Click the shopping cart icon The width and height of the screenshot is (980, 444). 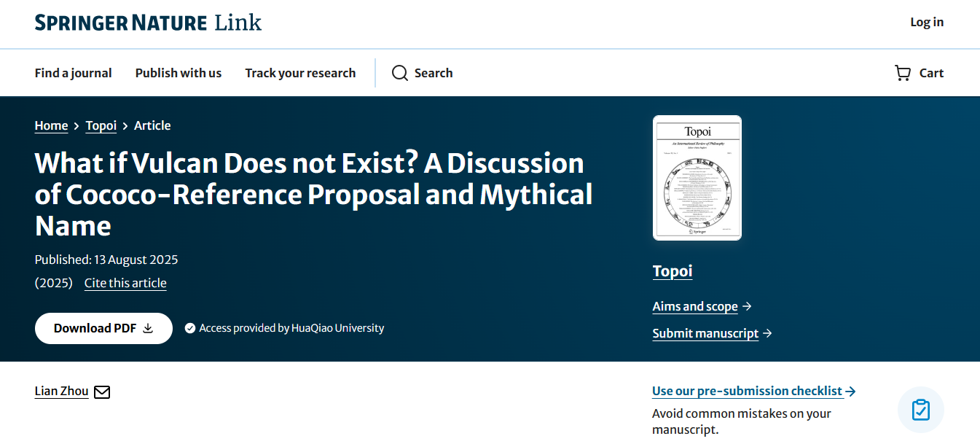(x=903, y=73)
